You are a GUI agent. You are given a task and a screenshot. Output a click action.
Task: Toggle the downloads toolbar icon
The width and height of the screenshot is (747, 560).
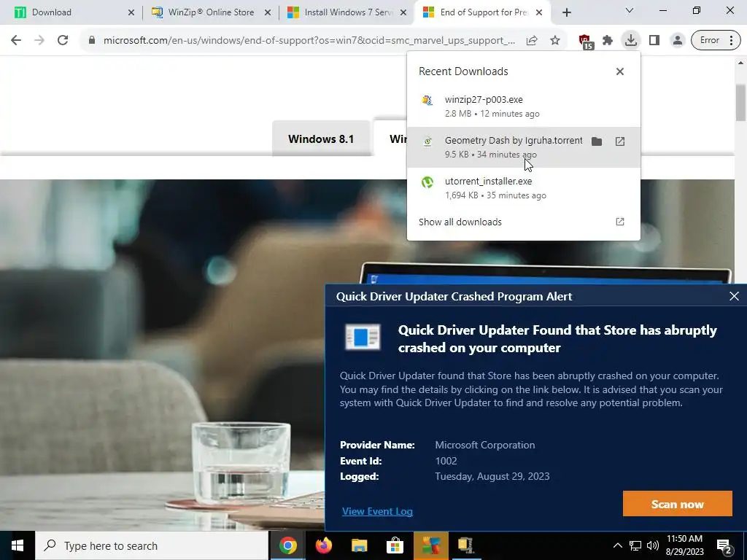click(631, 41)
